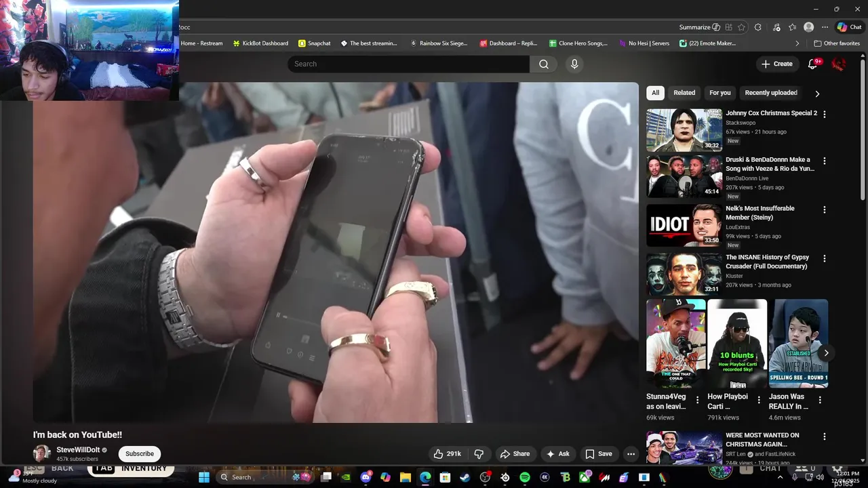Open Rainbow Six Siege bookmark
868x488 pixels.
click(x=439, y=43)
